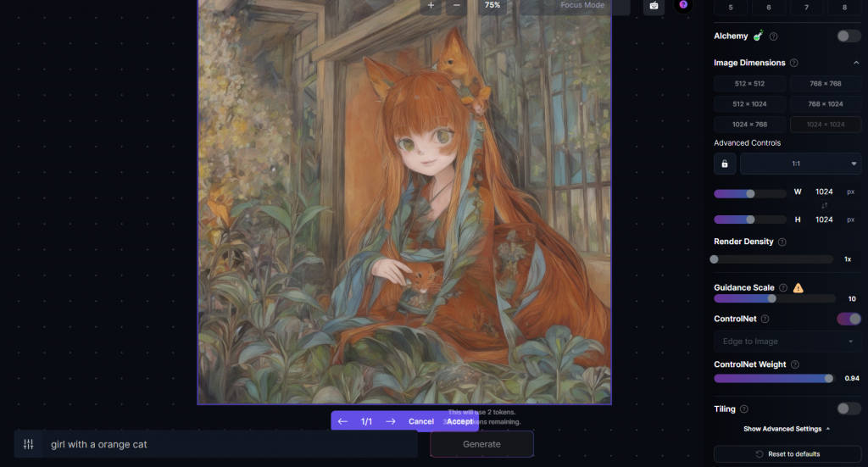This screenshot has width=868, height=467.
Task: Click ControlNet help icon
Action: click(x=765, y=319)
